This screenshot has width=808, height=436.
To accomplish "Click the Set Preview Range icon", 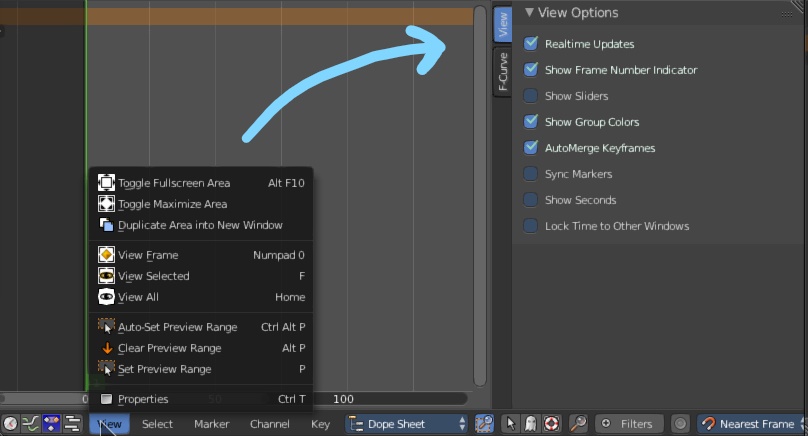I will (x=106, y=368).
